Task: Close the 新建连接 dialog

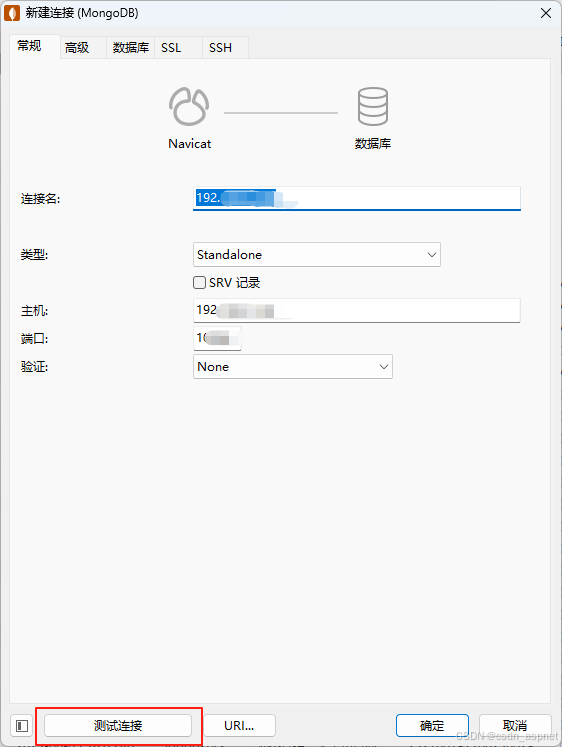Action: 546,13
